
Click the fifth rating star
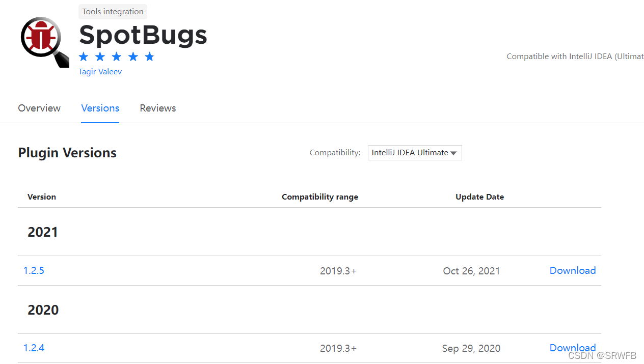click(x=149, y=57)
